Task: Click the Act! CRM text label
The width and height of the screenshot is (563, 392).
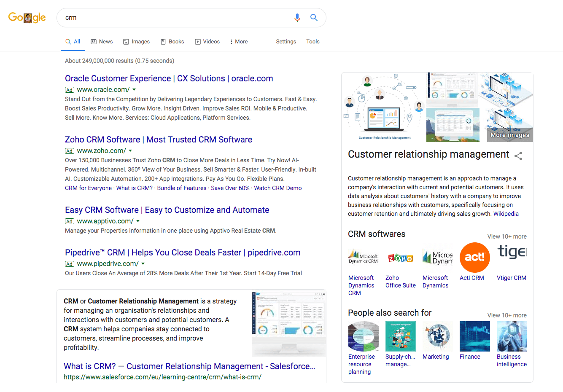Action: (472, 278)
